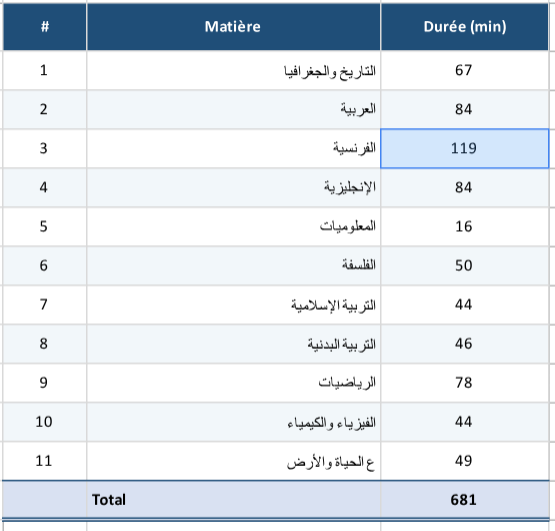Select the 'Durée (min)' header cell

[x=465, y=27]
